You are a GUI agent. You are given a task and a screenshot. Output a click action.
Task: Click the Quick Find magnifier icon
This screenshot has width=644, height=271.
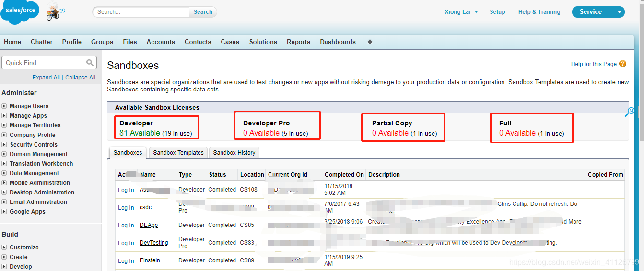click(x=90, y=63)
